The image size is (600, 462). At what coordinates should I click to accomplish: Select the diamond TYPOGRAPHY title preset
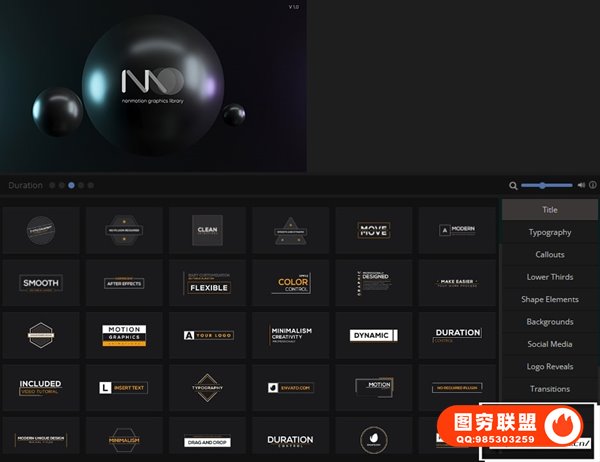(x=207, y=386)
